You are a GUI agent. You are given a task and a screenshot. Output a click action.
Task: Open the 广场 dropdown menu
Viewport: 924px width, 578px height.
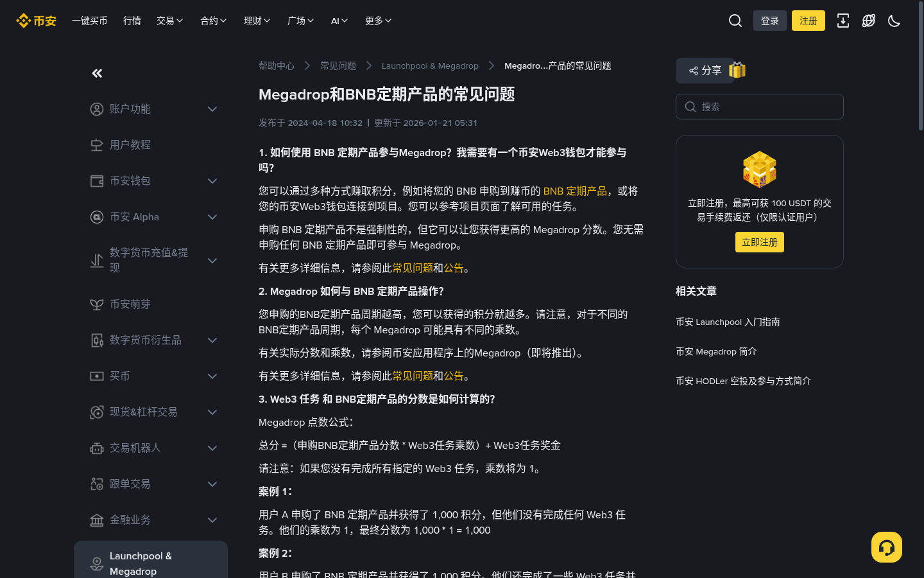(x=301, y=21)
